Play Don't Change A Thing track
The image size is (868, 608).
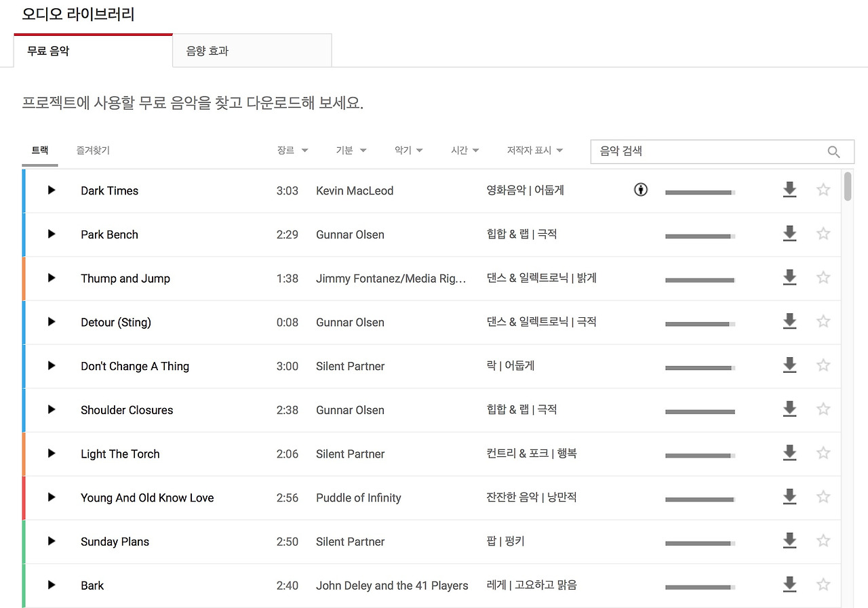point(52,365)
